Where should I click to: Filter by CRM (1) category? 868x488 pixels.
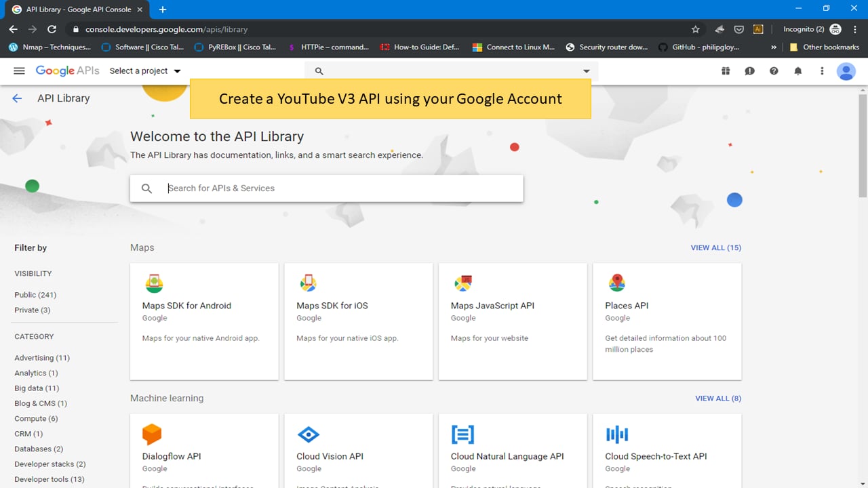28,434
